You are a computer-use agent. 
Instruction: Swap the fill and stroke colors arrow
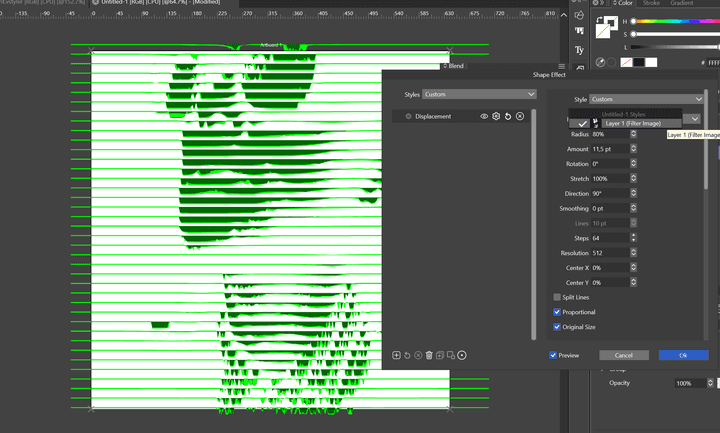click(x=599, y=20)
